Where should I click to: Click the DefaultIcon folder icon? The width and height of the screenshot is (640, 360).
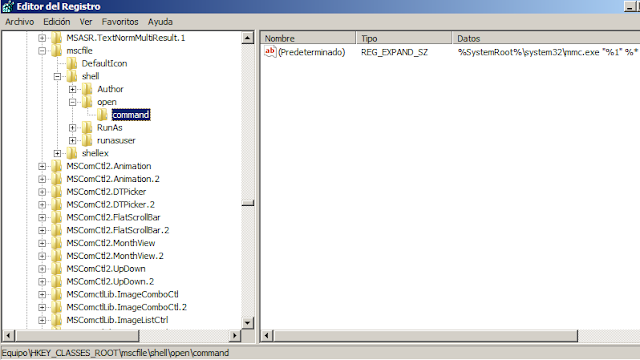tap(72, 63)
